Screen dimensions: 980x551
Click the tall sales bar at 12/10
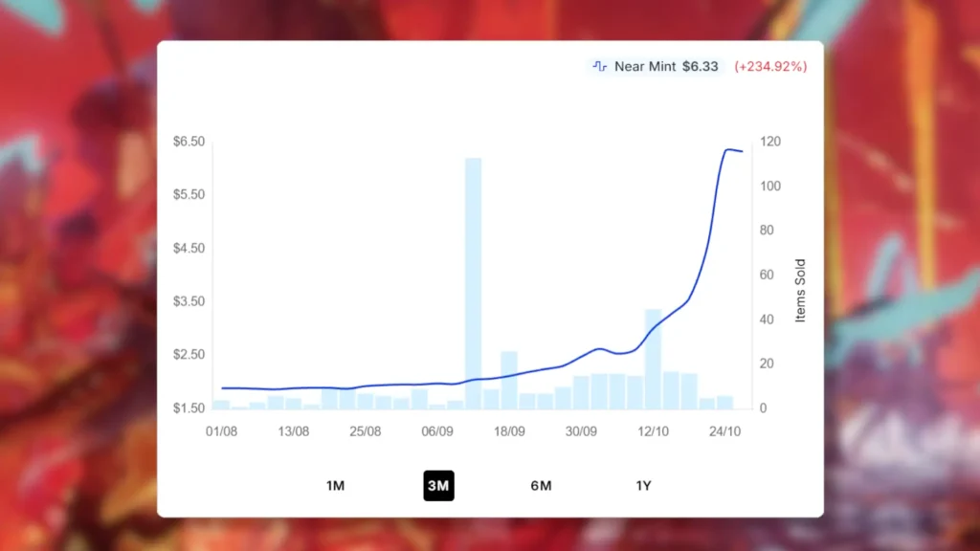pyautogui.click(x=653, y=360)
